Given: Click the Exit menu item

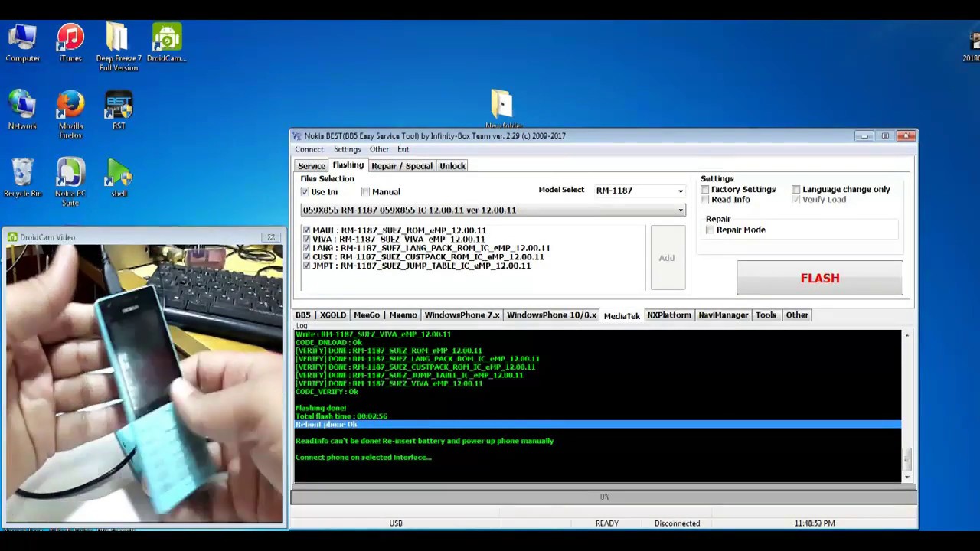Looking at the screenshot, I should coord(403,149).
